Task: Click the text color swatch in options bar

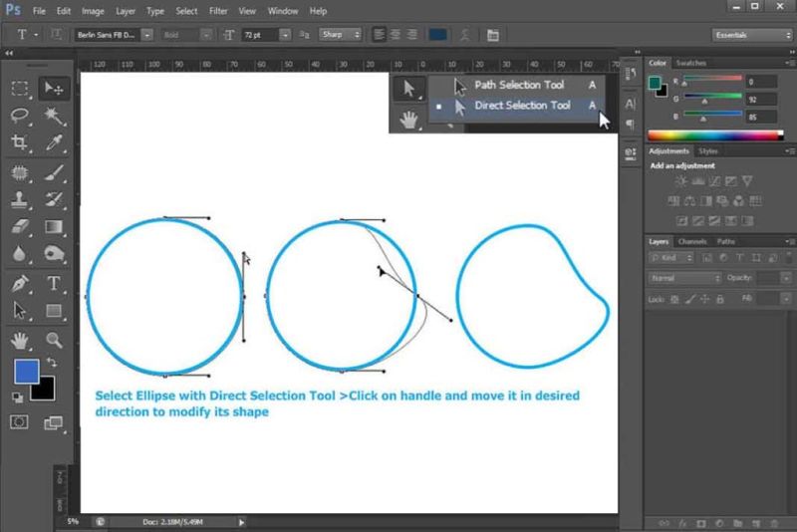Action: click(437, 35)
